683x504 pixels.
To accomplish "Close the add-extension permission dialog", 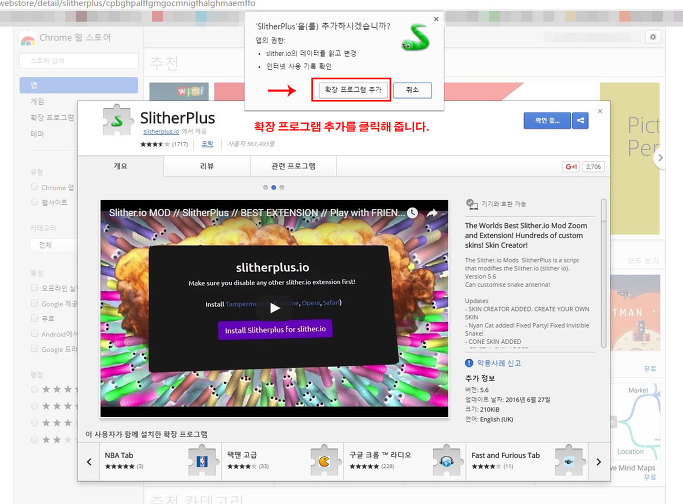I will (436, 19).
